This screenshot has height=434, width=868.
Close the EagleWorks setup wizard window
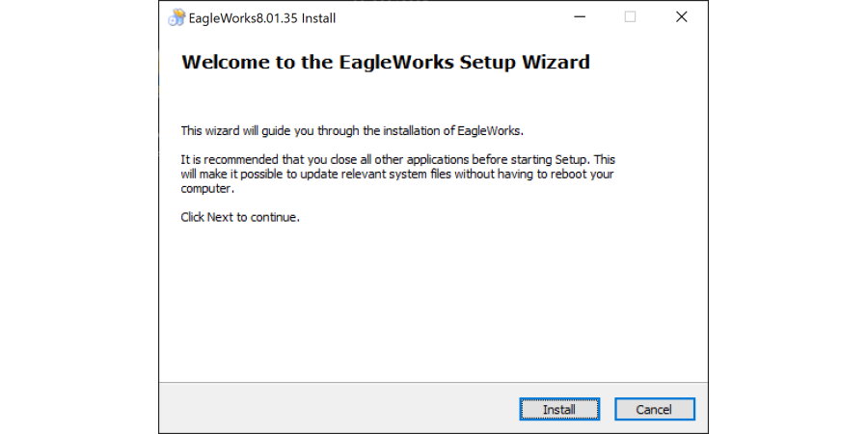[x=681, y=17]
